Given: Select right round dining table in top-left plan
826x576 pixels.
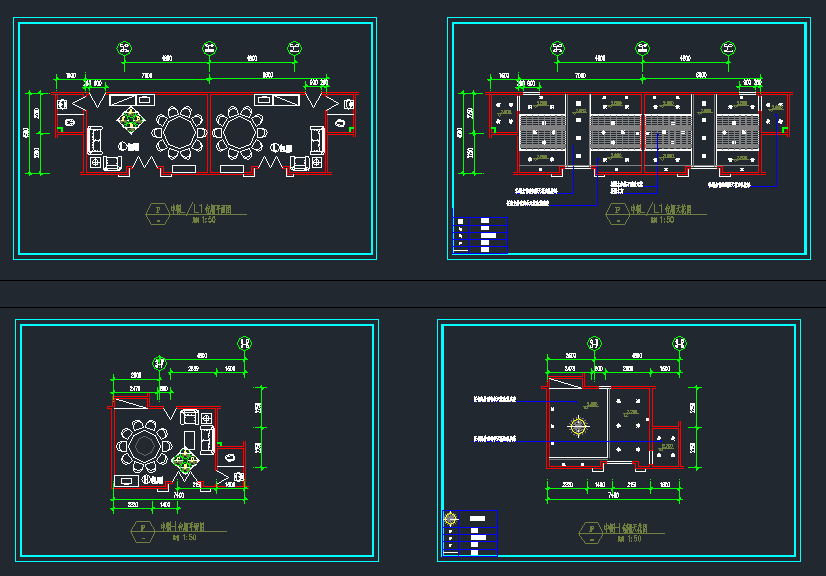Looking at the screenshot, I should tap(239, 131).
